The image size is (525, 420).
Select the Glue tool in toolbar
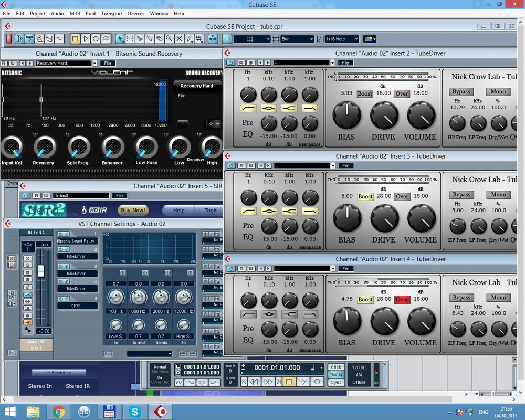[x=150, y=39]
